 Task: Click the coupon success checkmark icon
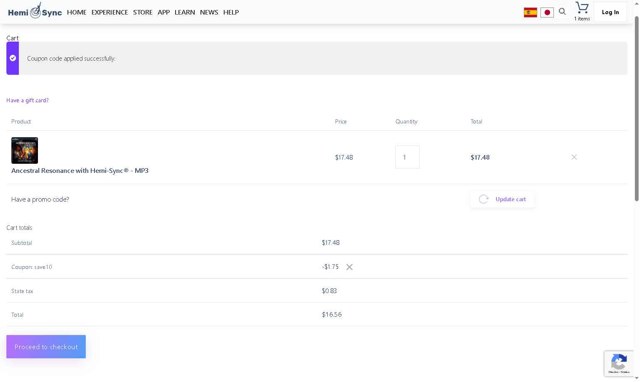(13, 58)
